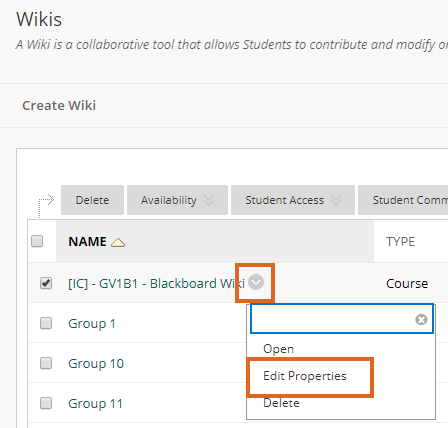Image resolution: width=448 pixels, height=428 pixels.
Task: Expand the Availability dropdown
Action: 177,200
